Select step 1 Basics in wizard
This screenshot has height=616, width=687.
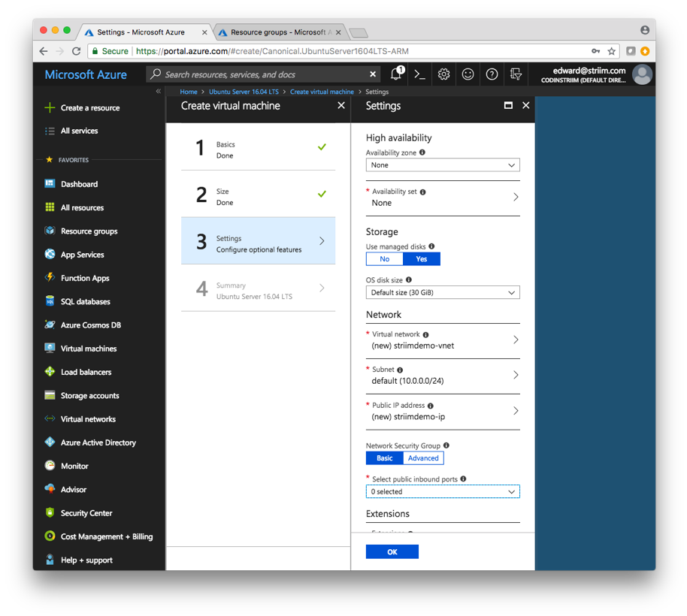tap(258, 149)
